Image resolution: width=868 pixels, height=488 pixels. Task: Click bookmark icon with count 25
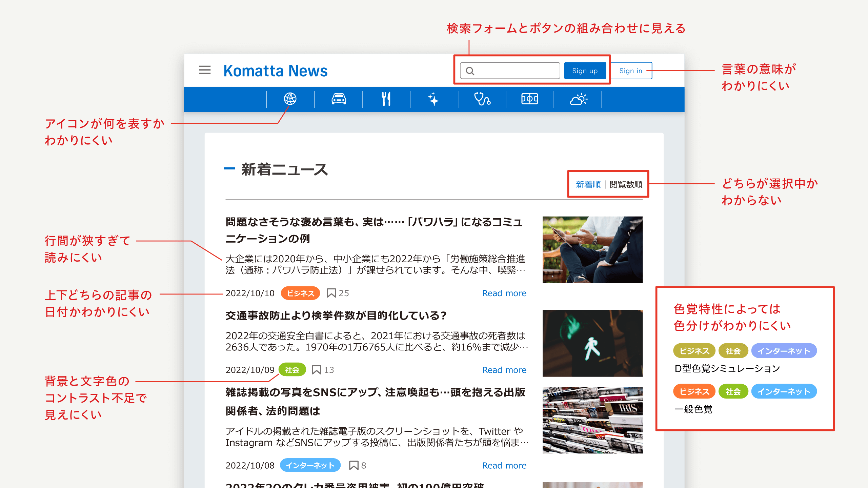(331, 293)
